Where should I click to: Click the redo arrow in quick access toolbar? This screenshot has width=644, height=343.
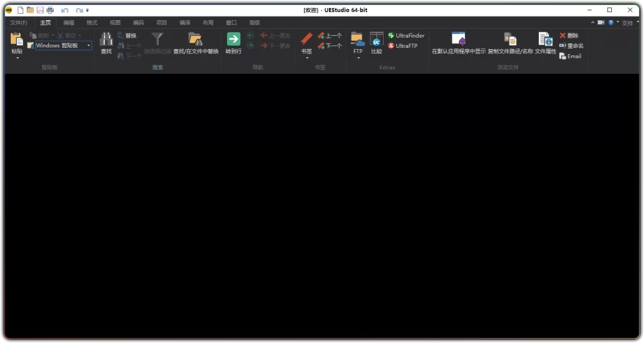tap(79, 10)
